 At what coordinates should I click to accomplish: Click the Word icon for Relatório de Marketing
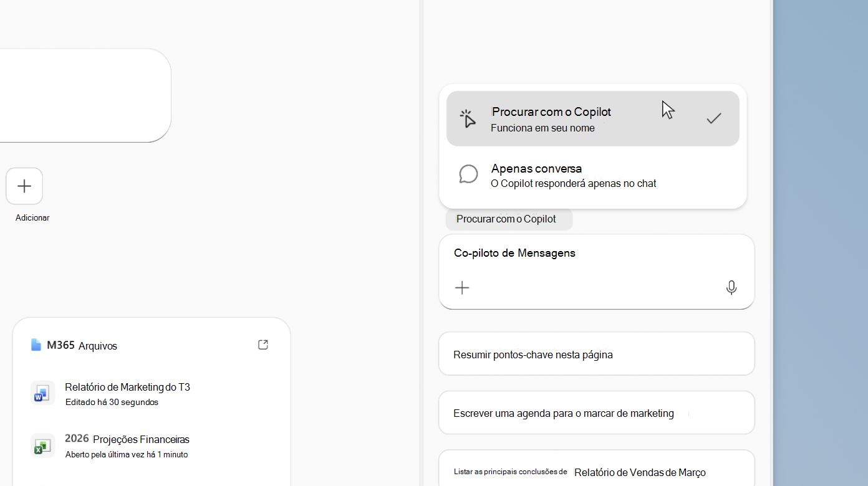click(42, 393)
